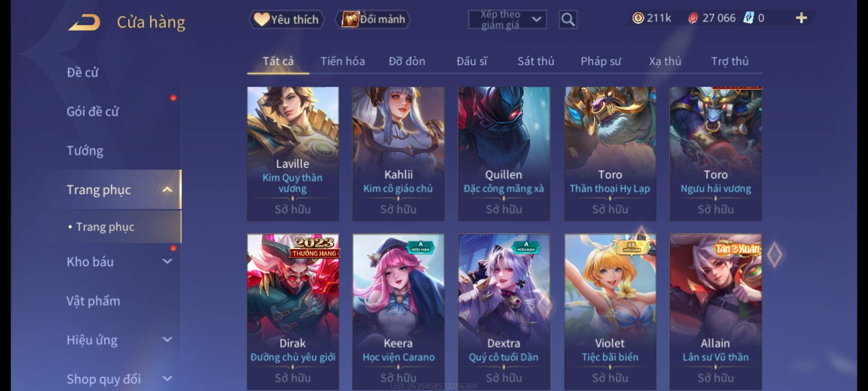Image resolution: width=868 pixels, height=391 pixels.
Task: Select the Laville Kim Quy thần vương skin
Action: [293, 154]
